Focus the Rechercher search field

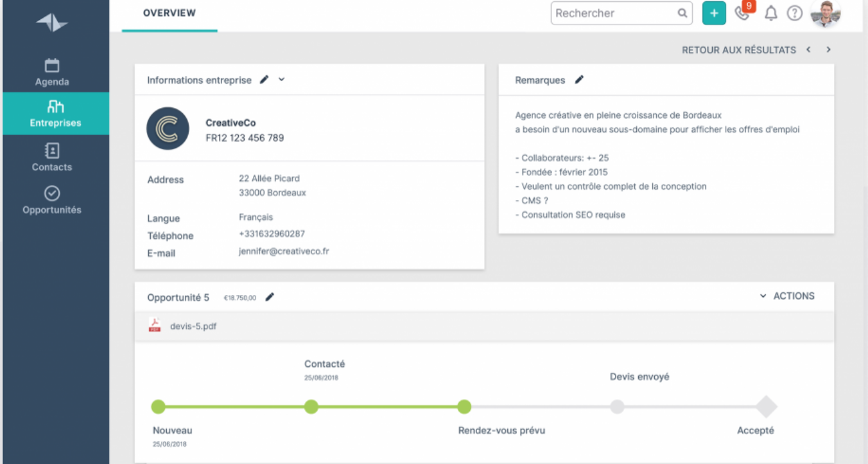coord(614,13)
